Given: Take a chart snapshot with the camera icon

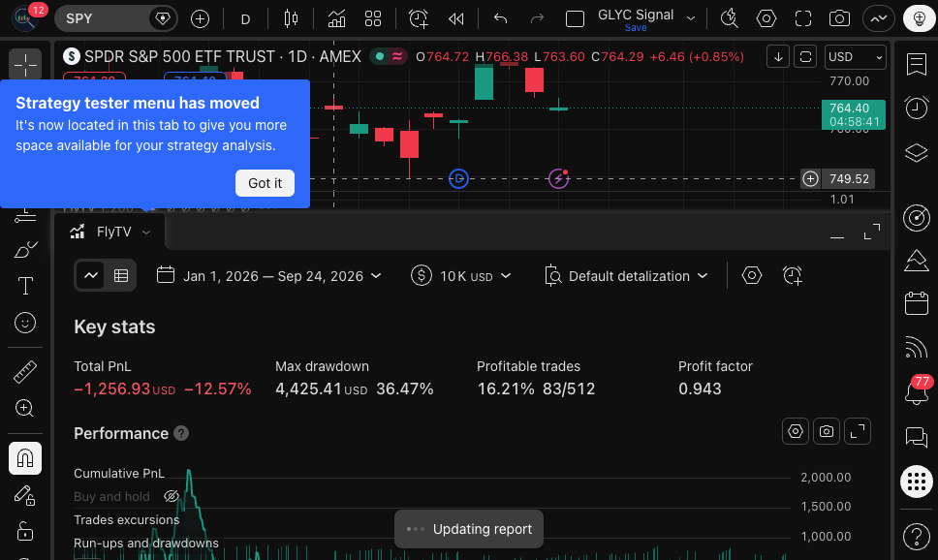Looking at the screenshot, I should click(839, 18).
